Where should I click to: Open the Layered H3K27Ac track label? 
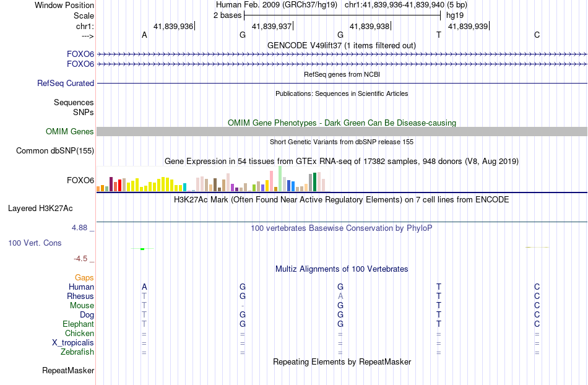pos(40,209)
